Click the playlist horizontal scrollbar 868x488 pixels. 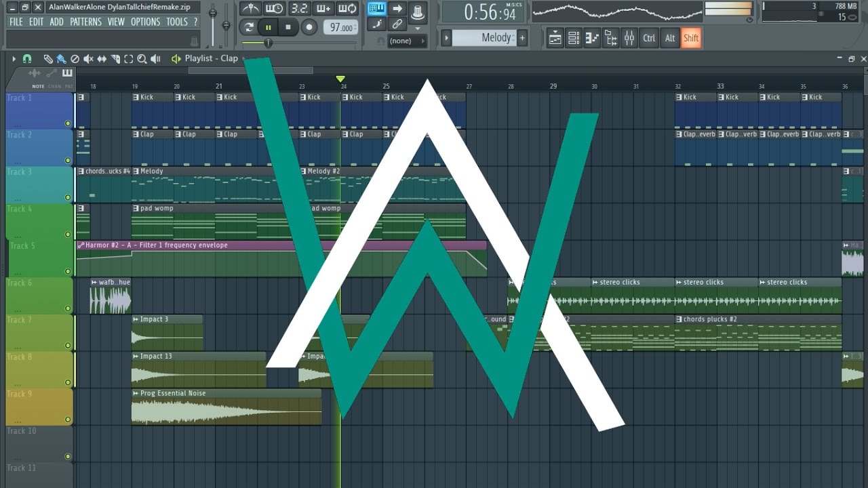tap(250, 70)
